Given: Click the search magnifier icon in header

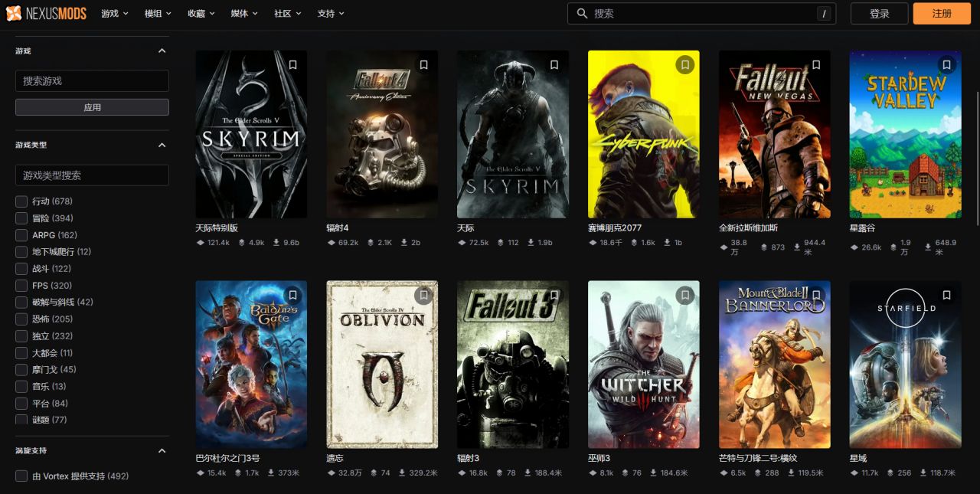Looking at the screenshot, I should click(582, 14).
